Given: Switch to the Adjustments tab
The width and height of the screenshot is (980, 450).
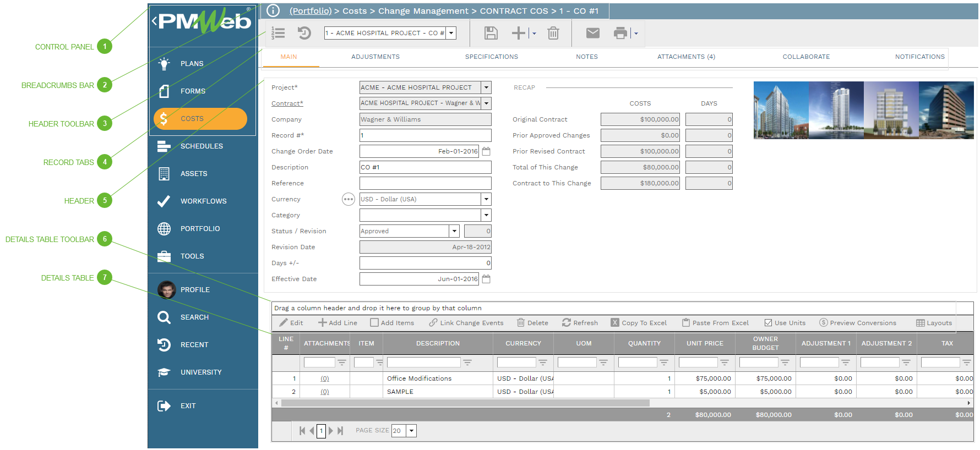Looking at the screenshot, I should [375, 57].
